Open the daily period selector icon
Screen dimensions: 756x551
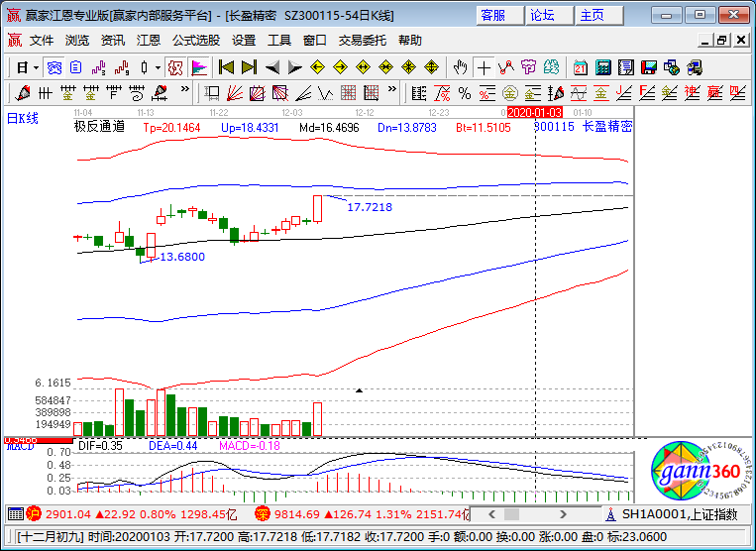click(22, 67)
